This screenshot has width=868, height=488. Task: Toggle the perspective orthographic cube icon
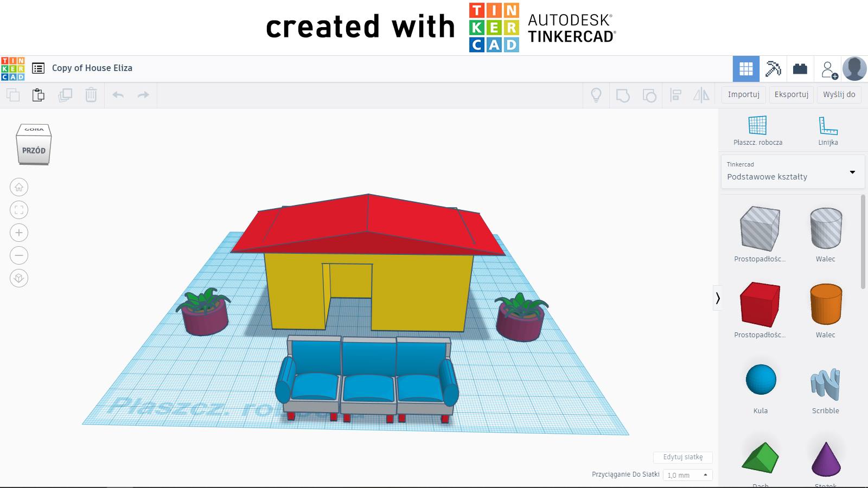[x=19, y=278]
